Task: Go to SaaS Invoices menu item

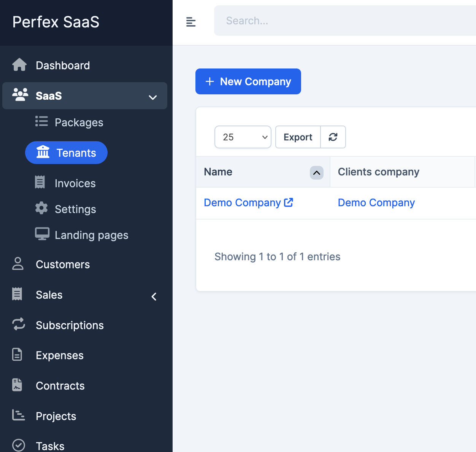Action: point(75,183)
